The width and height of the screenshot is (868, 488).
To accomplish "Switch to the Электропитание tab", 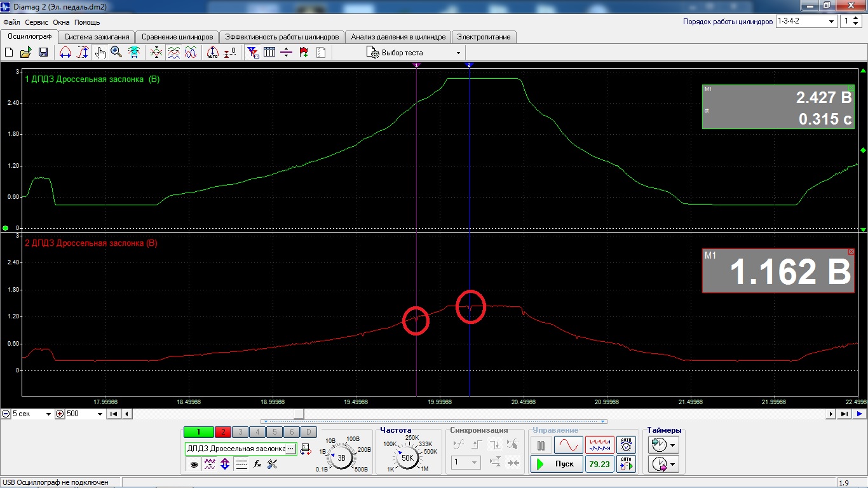I will [484, 37].
